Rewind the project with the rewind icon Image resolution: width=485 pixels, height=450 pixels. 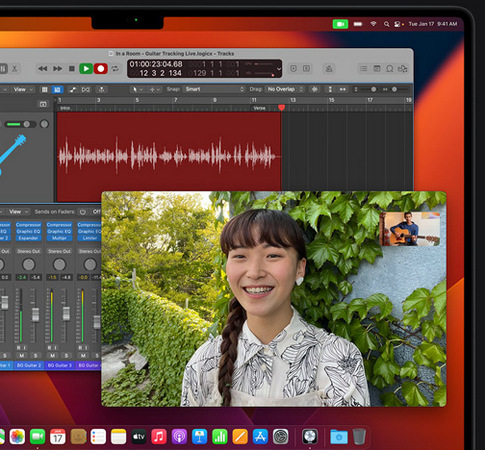(42, 69)
